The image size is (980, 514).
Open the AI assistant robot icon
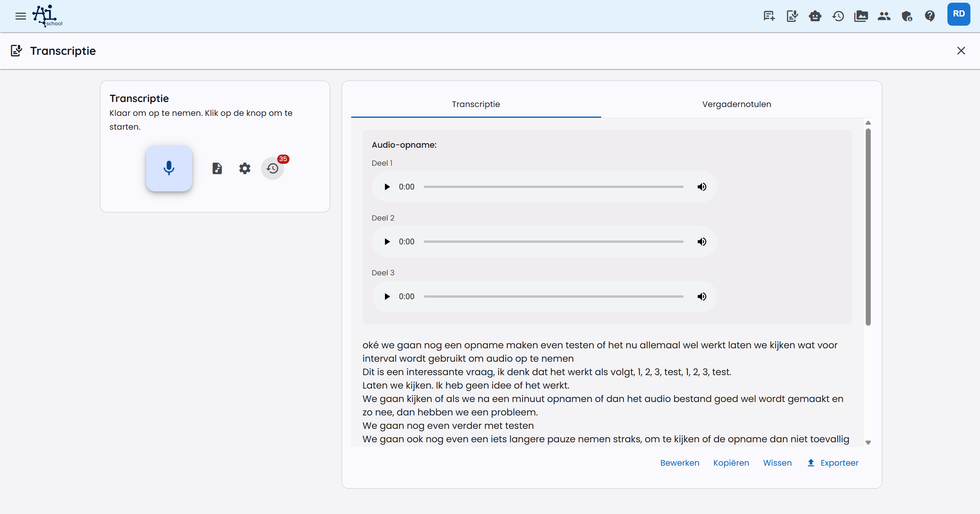pyautogui.click(x=815, y=16)
